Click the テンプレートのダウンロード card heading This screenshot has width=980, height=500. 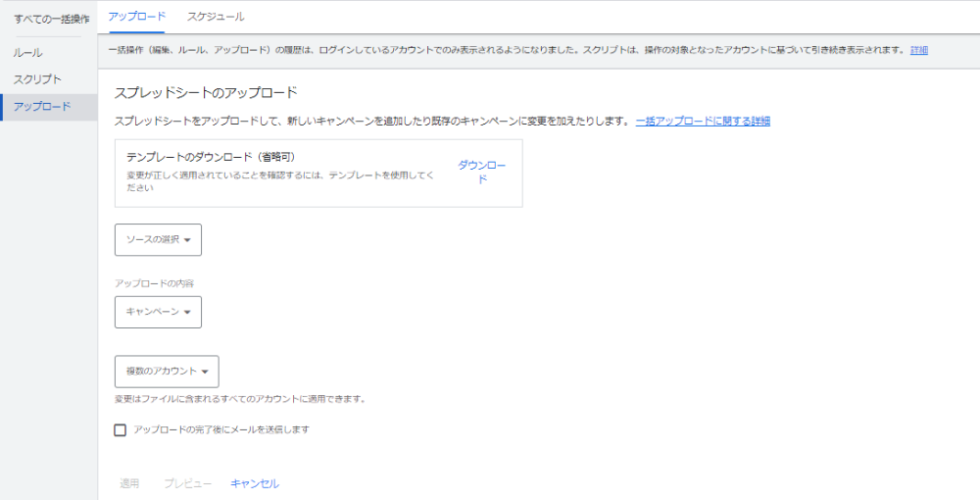(211, 157)
